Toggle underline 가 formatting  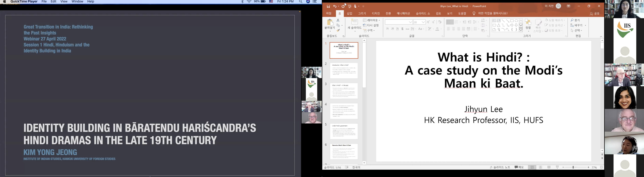pyautogui.click(x=397, y=29)
